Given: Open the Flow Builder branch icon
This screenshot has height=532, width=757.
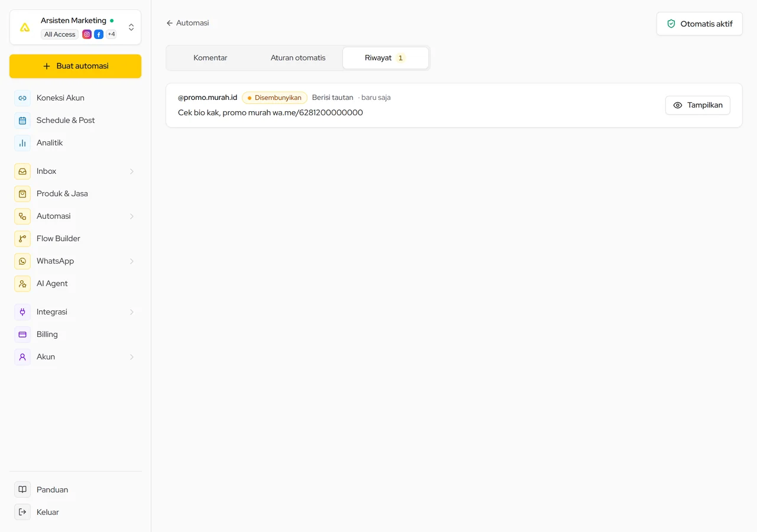Looking at the screenshot, I should point(22,239).
